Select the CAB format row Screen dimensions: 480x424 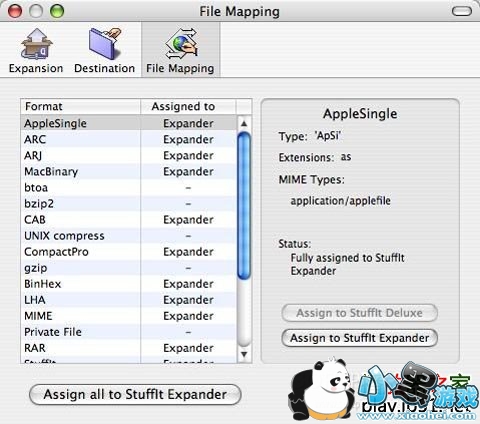coord(128,220)
